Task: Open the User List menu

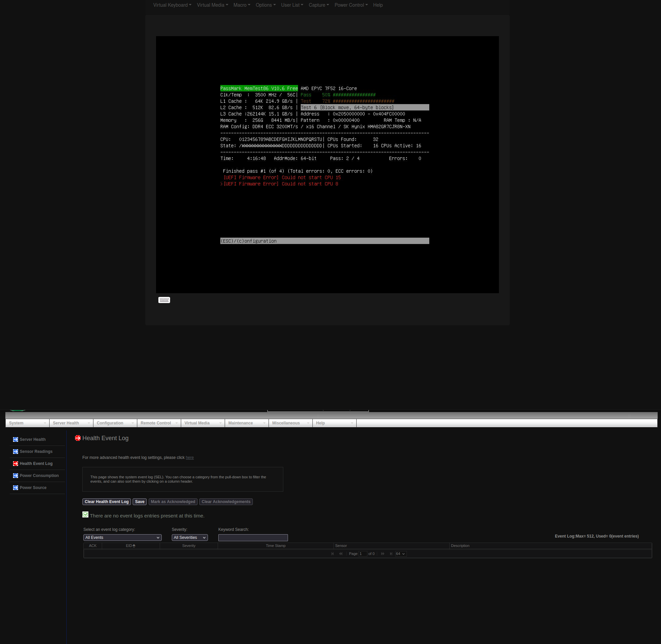Action: tap(292, 5)
